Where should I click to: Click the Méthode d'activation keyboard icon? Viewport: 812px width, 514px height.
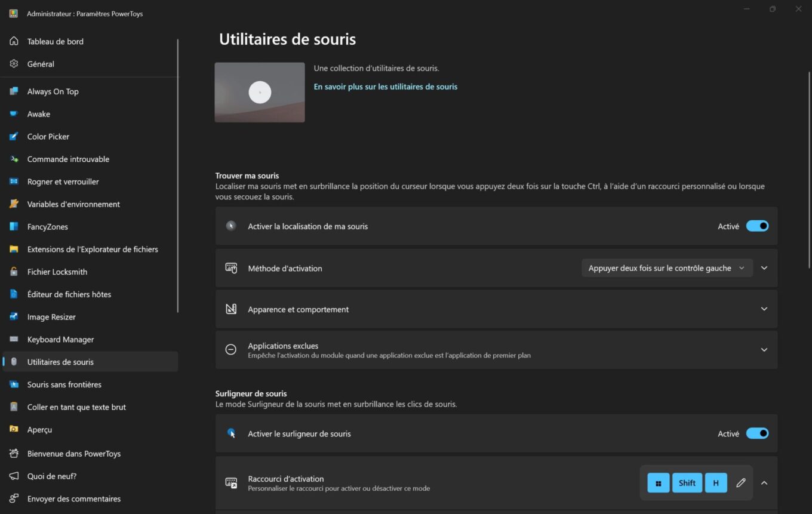coord(231,268)
